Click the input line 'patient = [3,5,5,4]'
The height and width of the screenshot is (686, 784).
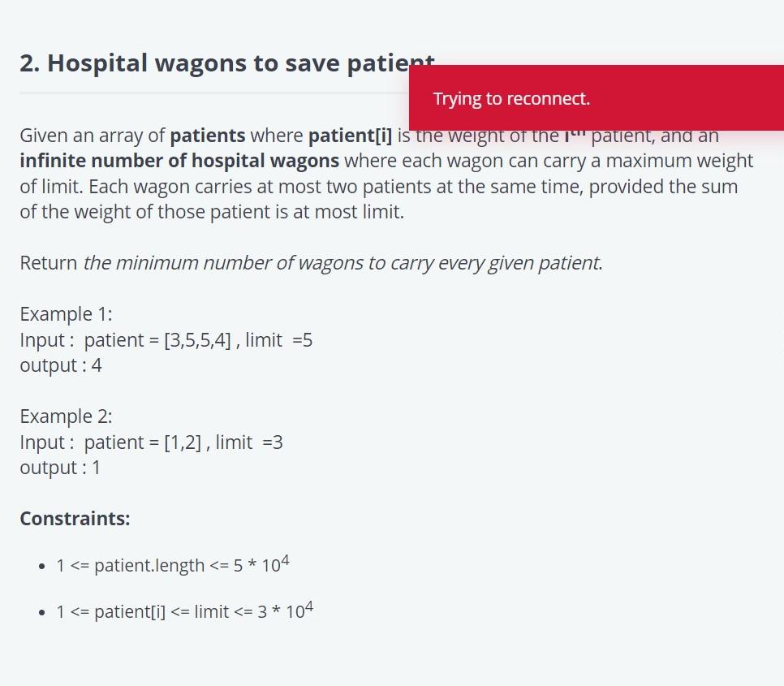pyautogui.click(x=157, y=340)
